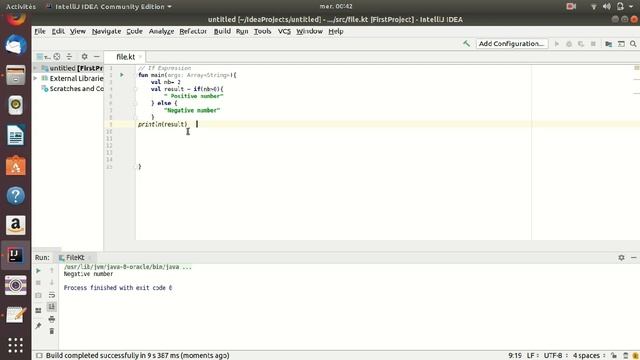Click the Scroll from Source target icon
The image size is (640, 360).
click(57, 57)
